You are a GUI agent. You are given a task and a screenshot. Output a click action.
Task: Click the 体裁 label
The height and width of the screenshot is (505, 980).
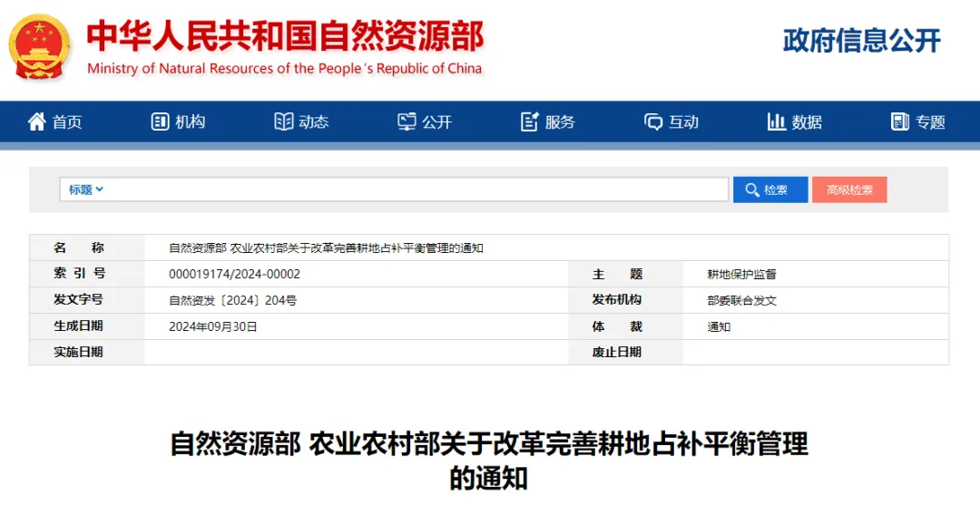tap(618, 326)
